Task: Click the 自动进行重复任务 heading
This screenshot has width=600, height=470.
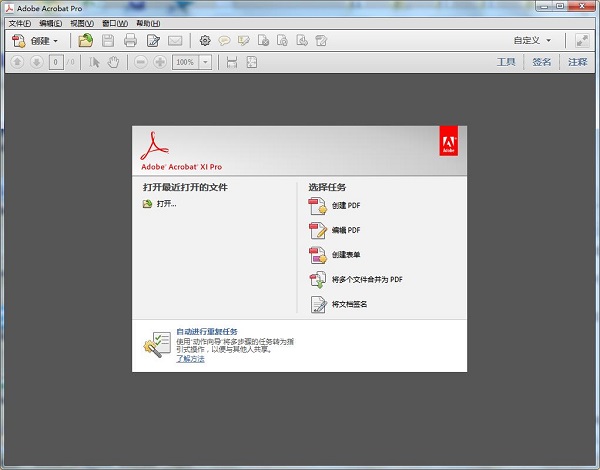Action: pos(207,332)
